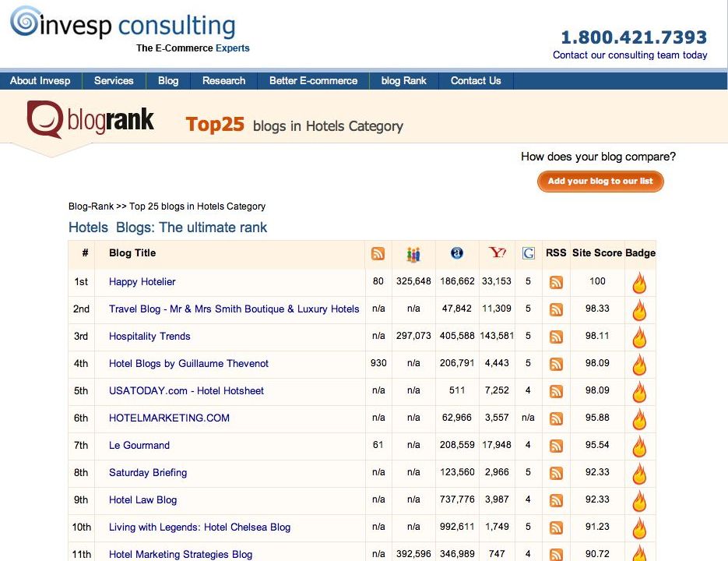This screenshot has height=561, width=728.
Task: Click the RSS column header text
Action: 556,253
